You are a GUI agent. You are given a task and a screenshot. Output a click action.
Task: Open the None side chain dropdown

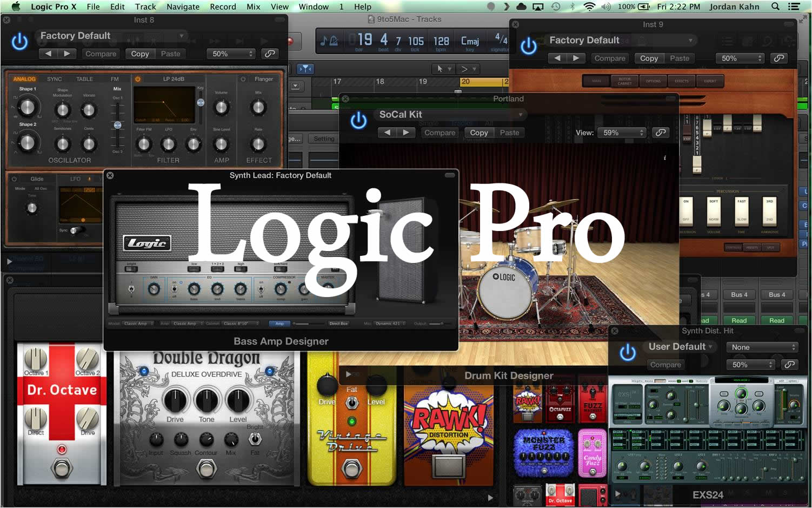coord(762,347)
